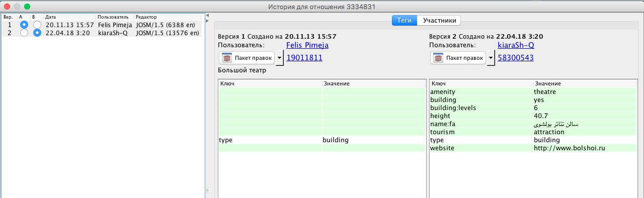Image resolution: width=644 pixels, height=198 pixels.
Task: Click Ключ header in right tag table
Action: click(x=481, y=83)
